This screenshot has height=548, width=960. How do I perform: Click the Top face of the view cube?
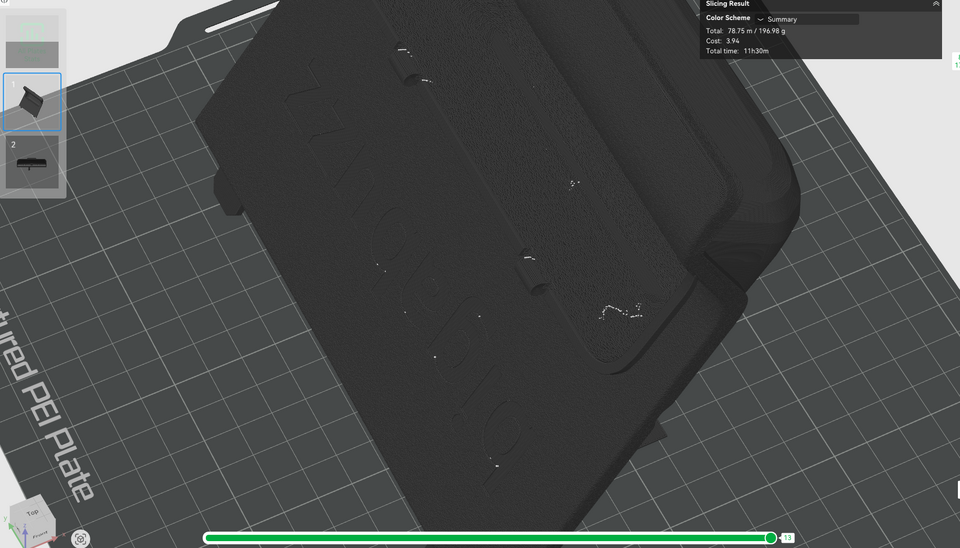pos(33,512)
